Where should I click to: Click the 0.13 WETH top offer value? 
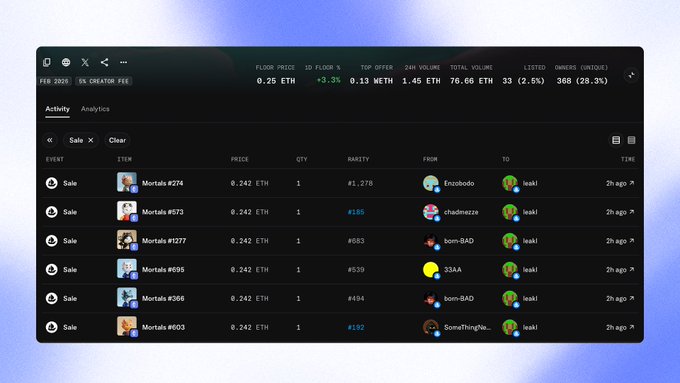tap(371, 81)
